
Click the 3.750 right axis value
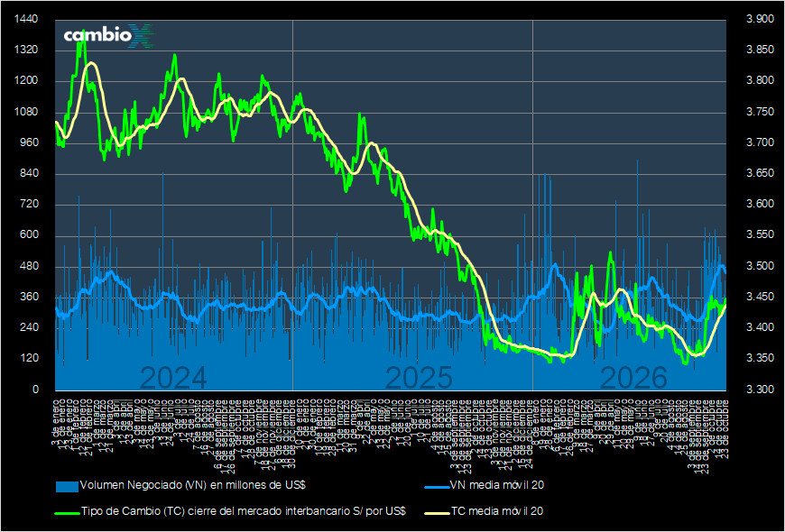coord(760,112)
